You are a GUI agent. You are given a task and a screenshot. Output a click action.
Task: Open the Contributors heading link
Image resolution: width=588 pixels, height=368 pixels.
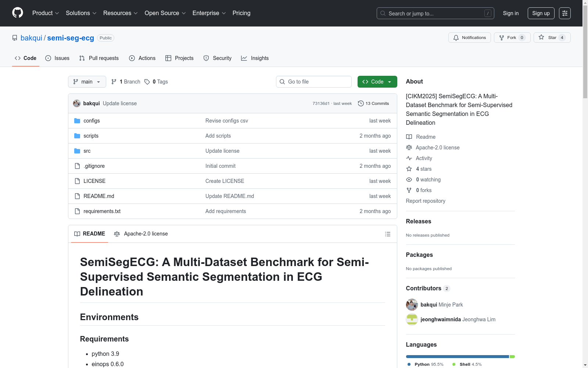point(428,288)
